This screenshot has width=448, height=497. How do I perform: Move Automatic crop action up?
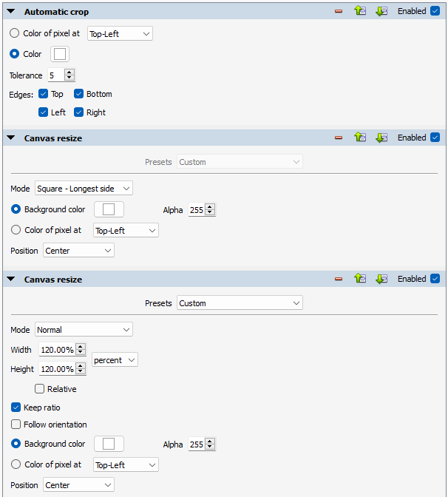pos(360,11)
